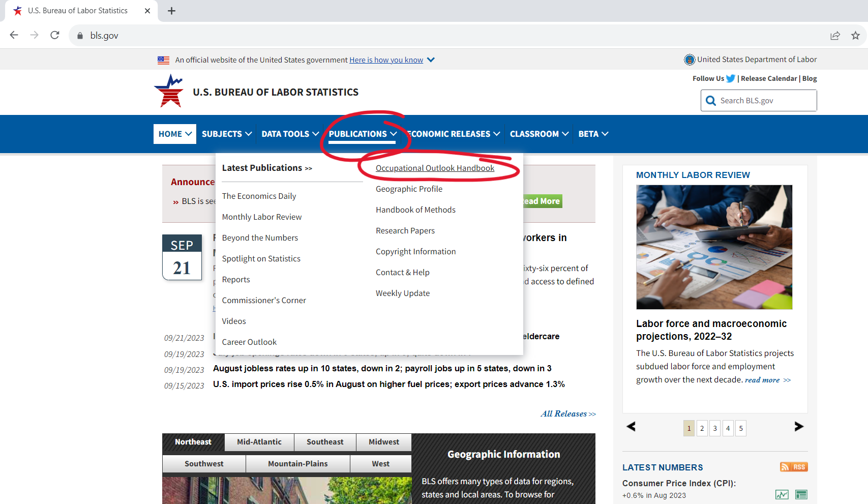Open the chart icon next to Consumer Price Index
Viewport: 868px width, 504px height.
coord(782,494)
